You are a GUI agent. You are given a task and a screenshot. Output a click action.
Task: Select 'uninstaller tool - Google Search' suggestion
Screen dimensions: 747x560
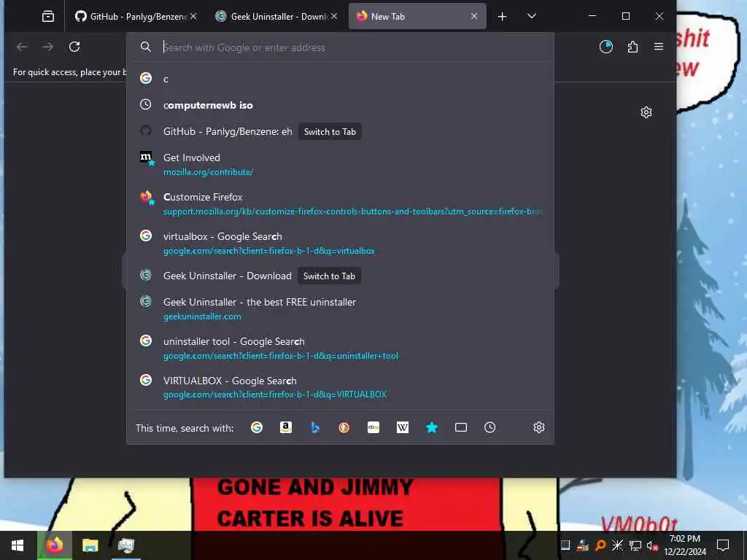(x=234, y=341)
